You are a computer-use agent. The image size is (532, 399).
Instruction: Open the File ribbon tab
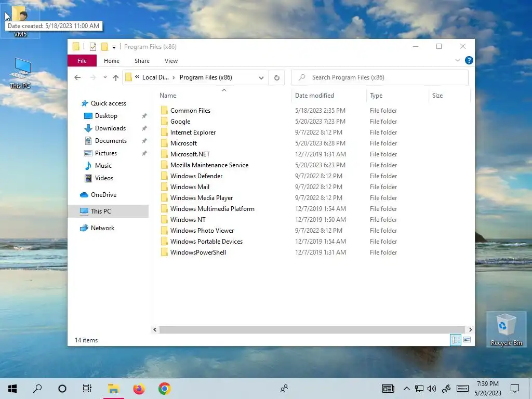[x=82, y=61]
